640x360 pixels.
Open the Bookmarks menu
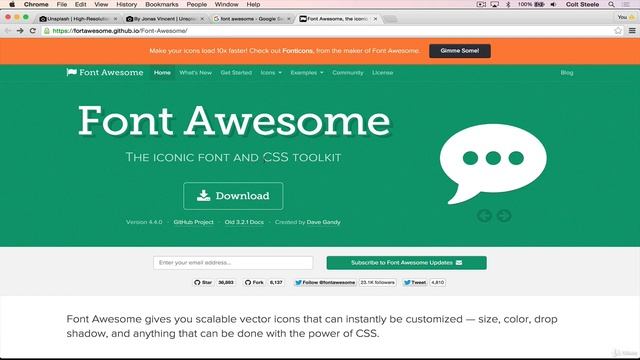162,4
